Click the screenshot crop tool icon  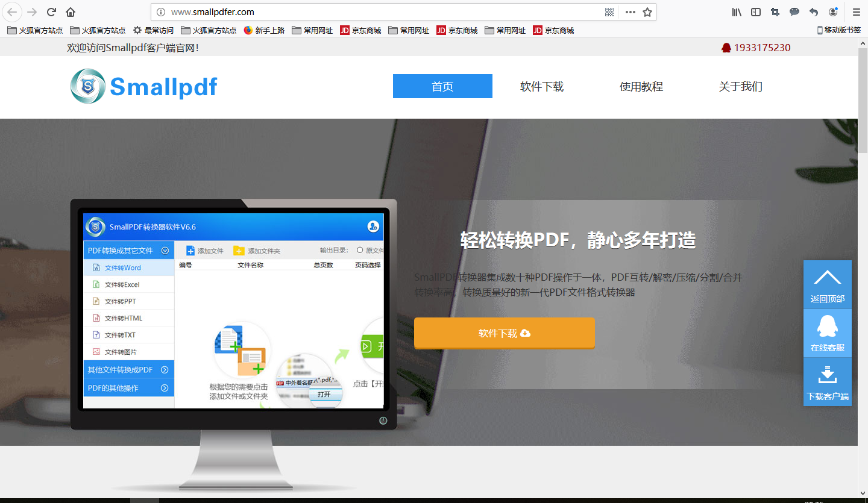click(775, 12)
